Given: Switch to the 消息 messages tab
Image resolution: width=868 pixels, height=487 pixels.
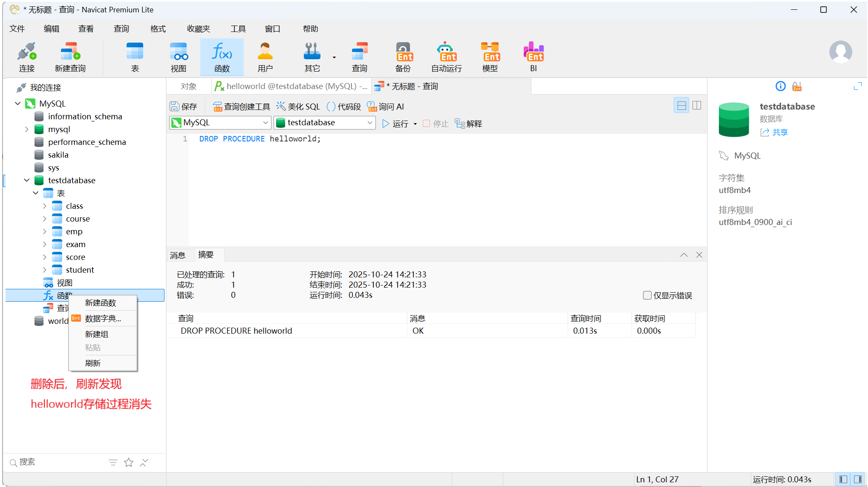Looking at the screenshot, I should [x=178, y=255].
